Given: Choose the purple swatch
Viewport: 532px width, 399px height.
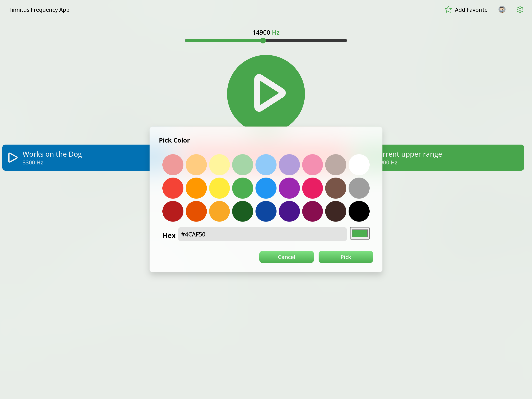Looking at the screenshot, I should click(x=289, y=188).
